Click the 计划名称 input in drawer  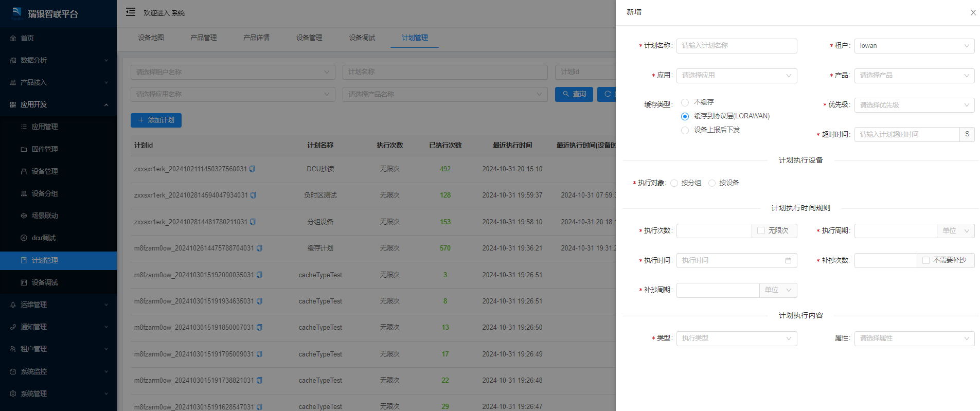[x=737, y=46]
